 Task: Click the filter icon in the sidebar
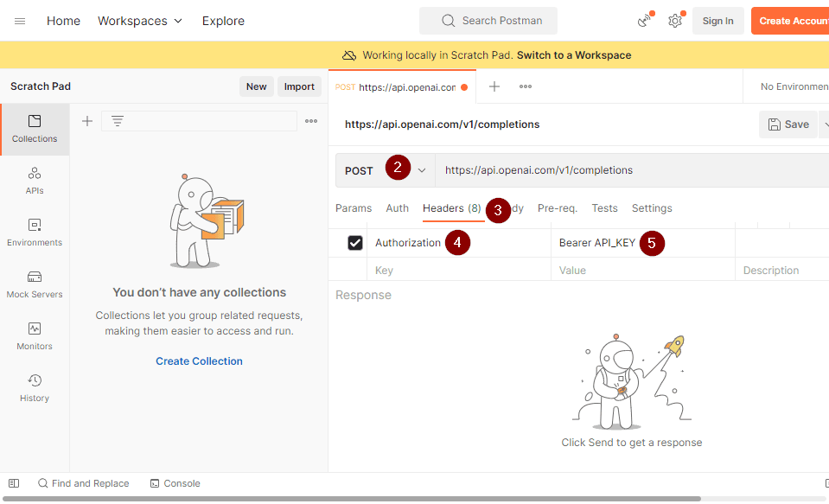pyautogui.click(x=118, y=121)
